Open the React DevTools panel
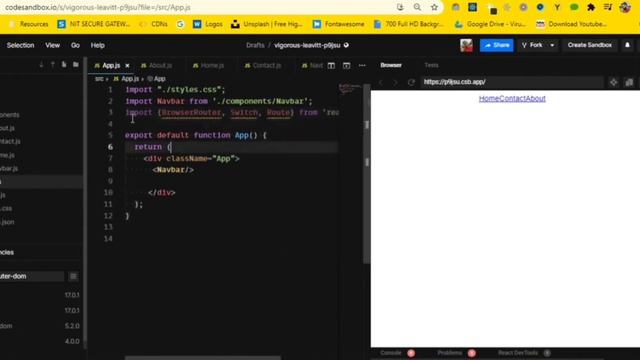 click(518, 353)
